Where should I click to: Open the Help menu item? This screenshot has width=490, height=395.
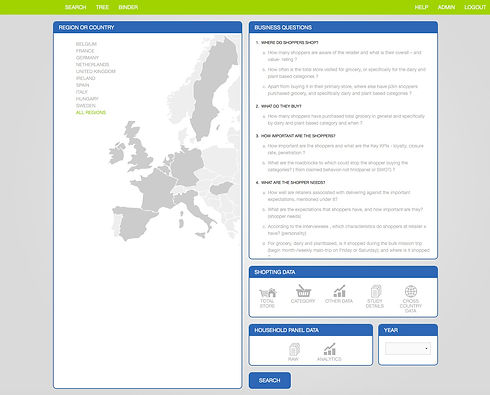[x=421, y=7]
